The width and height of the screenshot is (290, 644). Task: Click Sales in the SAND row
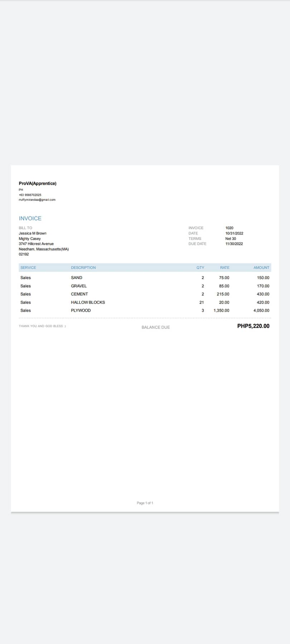pyautogui.click(x=26, y=278)
